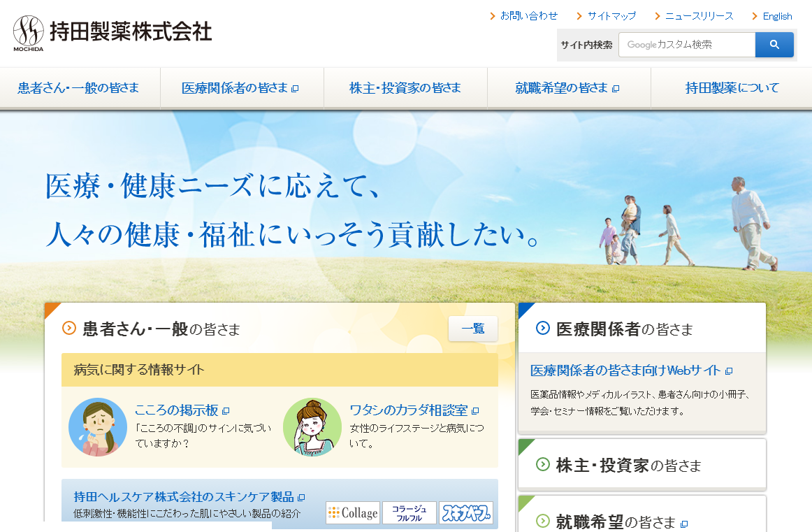Screen dimensions: 812x532
Task: Click external-link icon beside 医療関係者の皆さま nav tab
Action: click(x=295, y=89)
